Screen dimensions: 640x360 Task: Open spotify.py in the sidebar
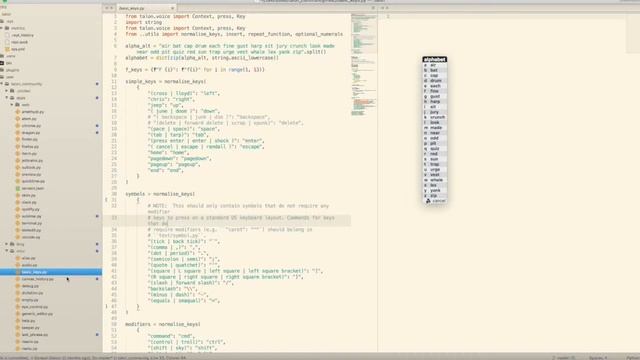(30, 209)
